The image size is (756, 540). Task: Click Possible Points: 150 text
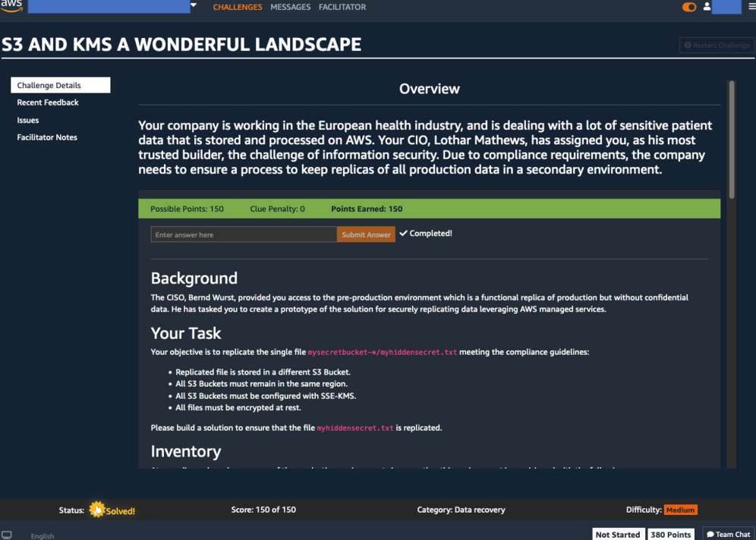point(187,209)
